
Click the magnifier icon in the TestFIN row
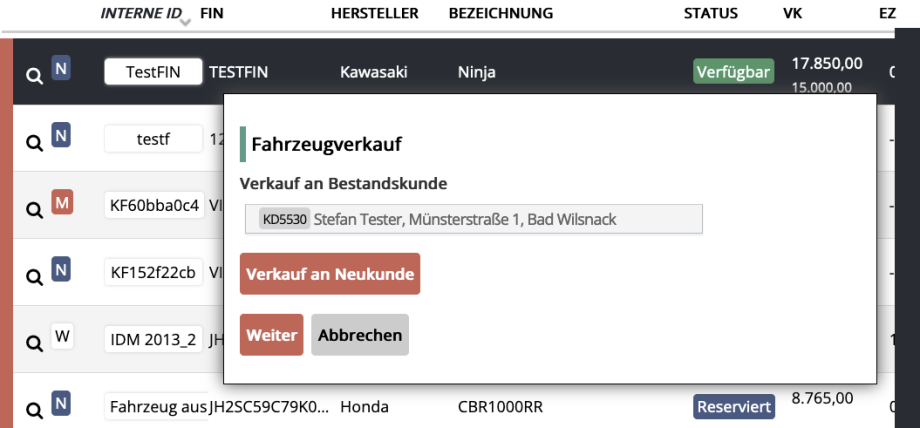(34, 75)
